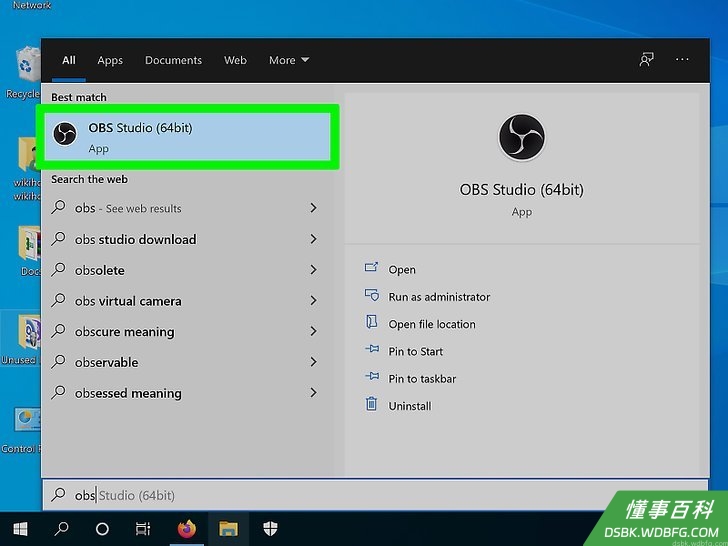
Task: Choose Pin to Start
Action: tap(416, 351)
